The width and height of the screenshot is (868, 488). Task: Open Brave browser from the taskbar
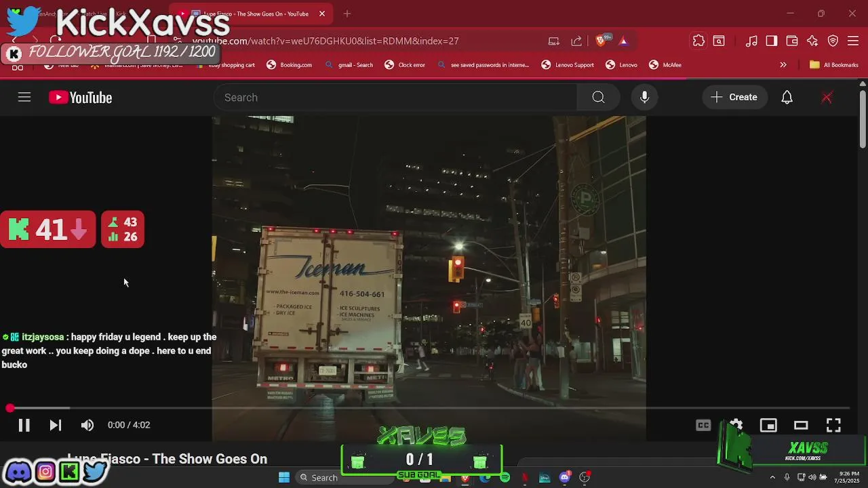pyautogui.click(x=465, y=477)
